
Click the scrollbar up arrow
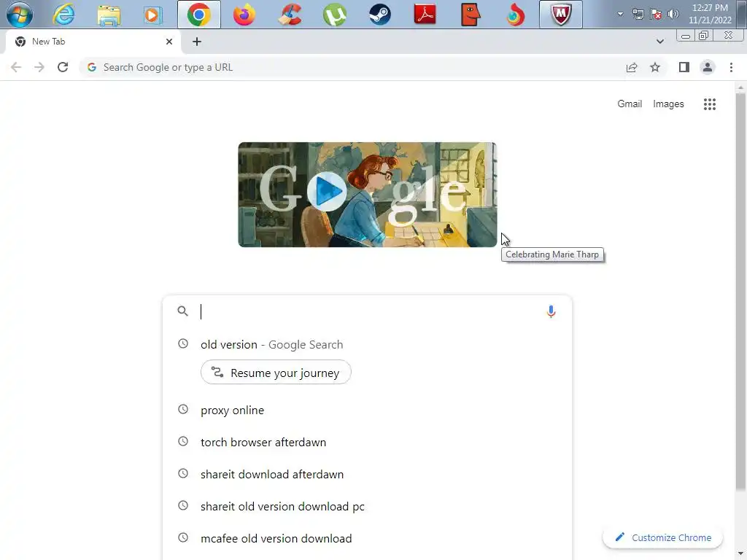click(x=740, y=87)
